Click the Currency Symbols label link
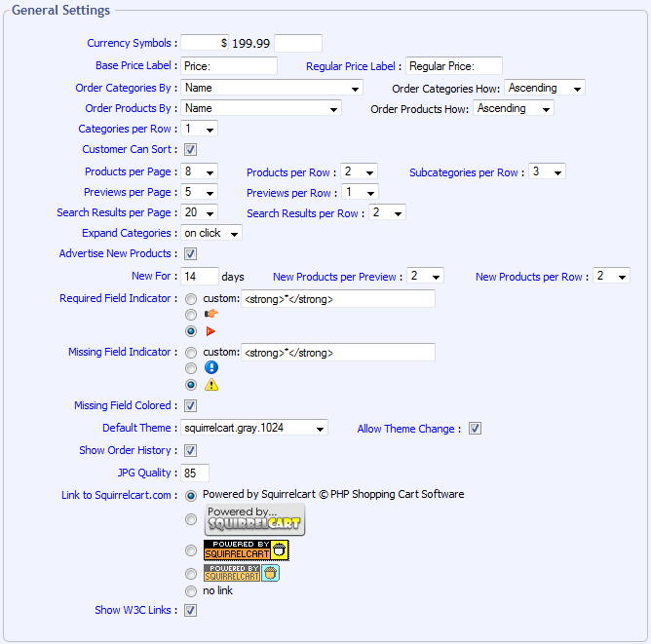The width and height of the screenshot is (651, 644). tap(132, 44)
